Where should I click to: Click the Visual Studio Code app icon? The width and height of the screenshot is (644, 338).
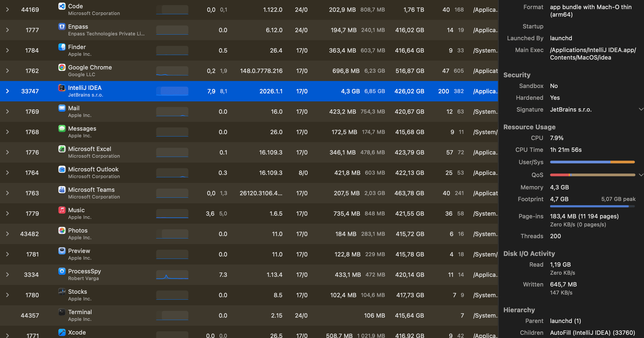tap(62, 6)
